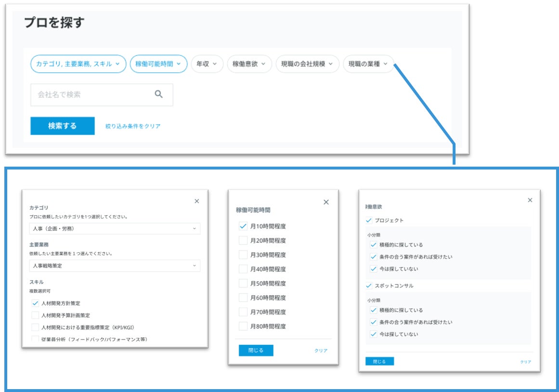Uncheck 条件の合う案件があれば受けたい under プロジェクト
The image size is (559, 392).
point(373,257)
